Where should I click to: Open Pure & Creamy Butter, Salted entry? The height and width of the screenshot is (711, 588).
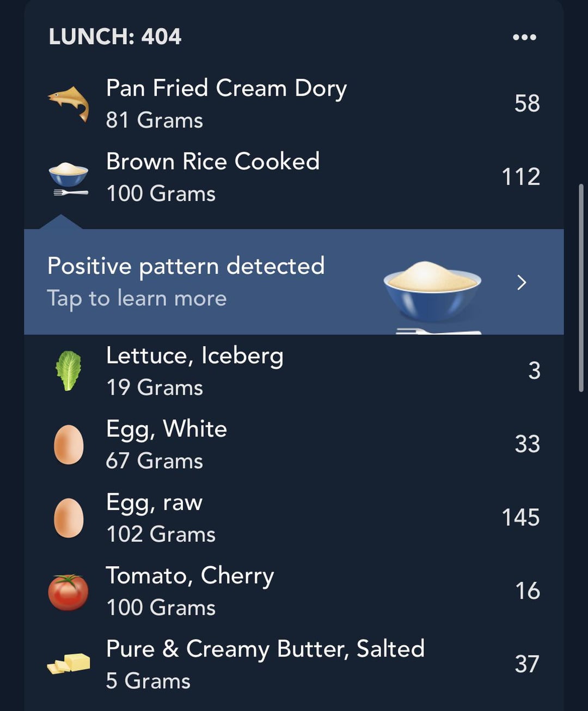pyautogui.click(x=294, y=664)
